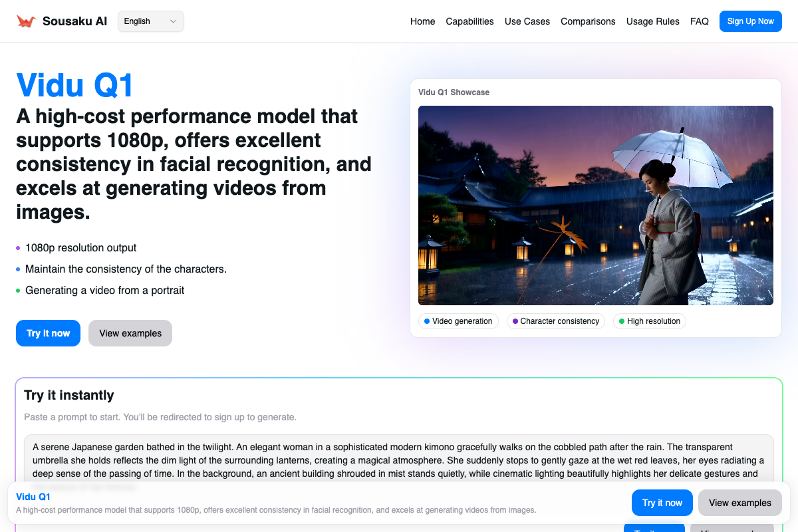Viewport: 798px width, 532px height.
Task: Click the Vidu Q1 showcase kimono image
Action: (x=595, y=205)
